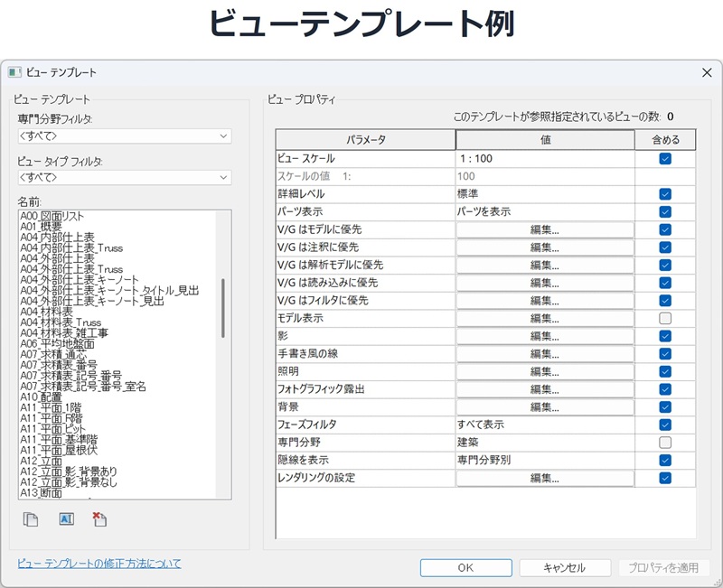
Task: Click the Delete view template icon
Action: tap(99, 519)
